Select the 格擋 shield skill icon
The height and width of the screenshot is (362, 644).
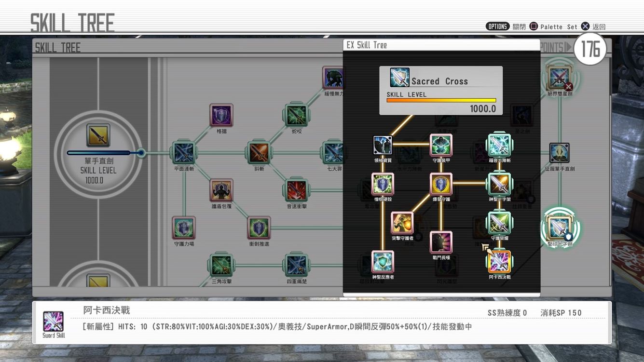click(221, 115)
